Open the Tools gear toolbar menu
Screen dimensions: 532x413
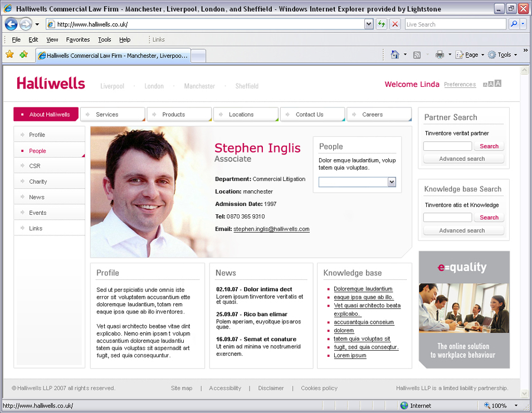pyautogui.click(x=502, y=55)
